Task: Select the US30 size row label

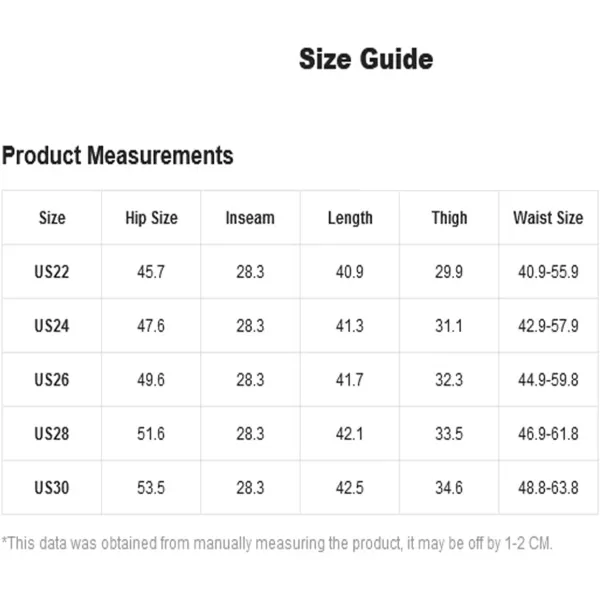Action: tap(52, 488)
